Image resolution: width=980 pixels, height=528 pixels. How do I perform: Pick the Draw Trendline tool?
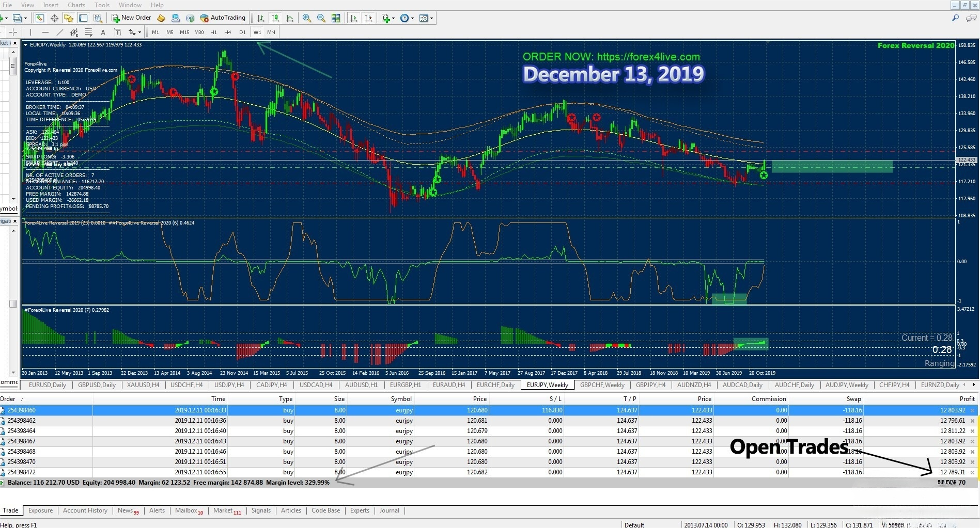coord(59,32)
